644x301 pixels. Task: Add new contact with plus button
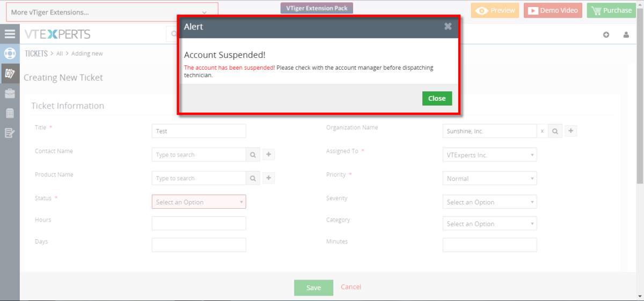[x=269, y=155]
